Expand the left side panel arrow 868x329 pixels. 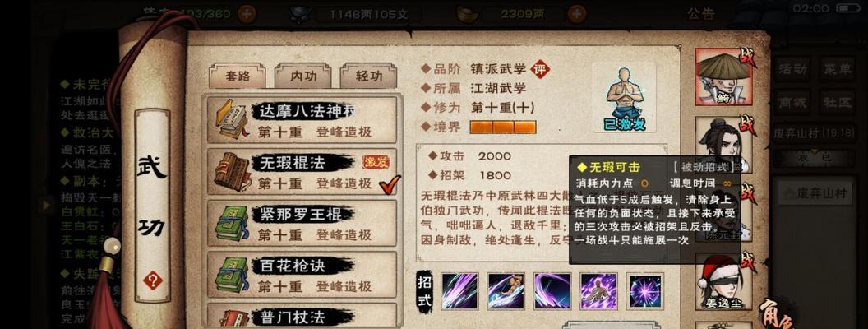pyautogui.click(x=47, y=205)
